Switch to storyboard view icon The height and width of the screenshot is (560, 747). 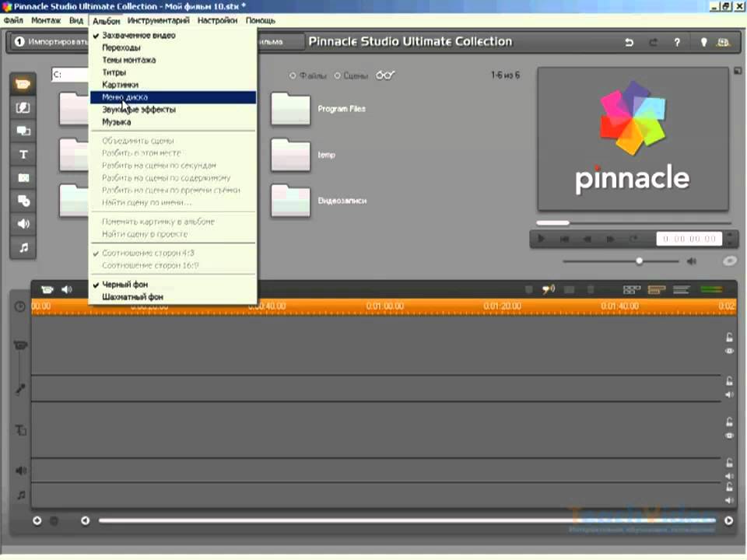pyautogui.click(x=632, y=289)
